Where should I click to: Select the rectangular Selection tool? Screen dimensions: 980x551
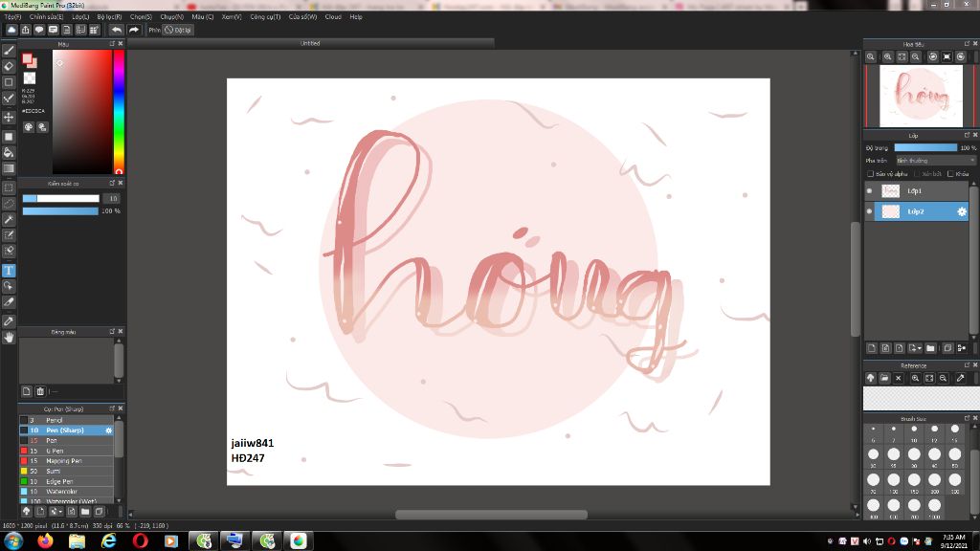point(9,187)
